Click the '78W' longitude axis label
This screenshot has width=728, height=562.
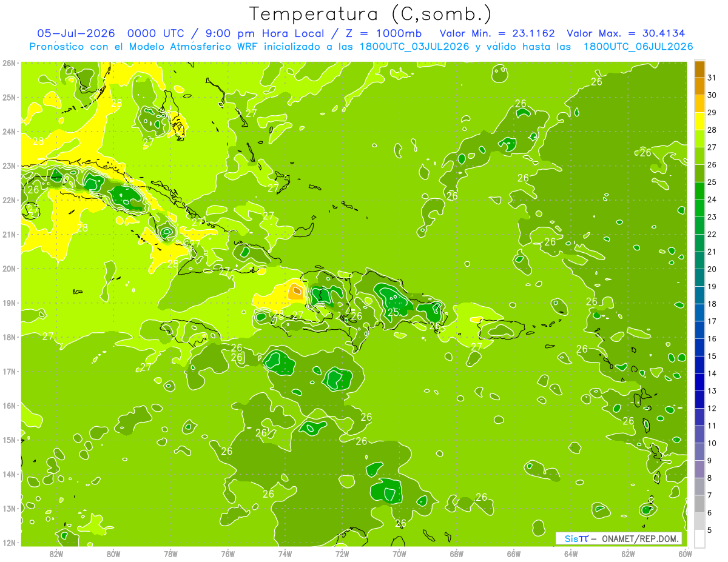pyautogui.click(x=170, y=554)
